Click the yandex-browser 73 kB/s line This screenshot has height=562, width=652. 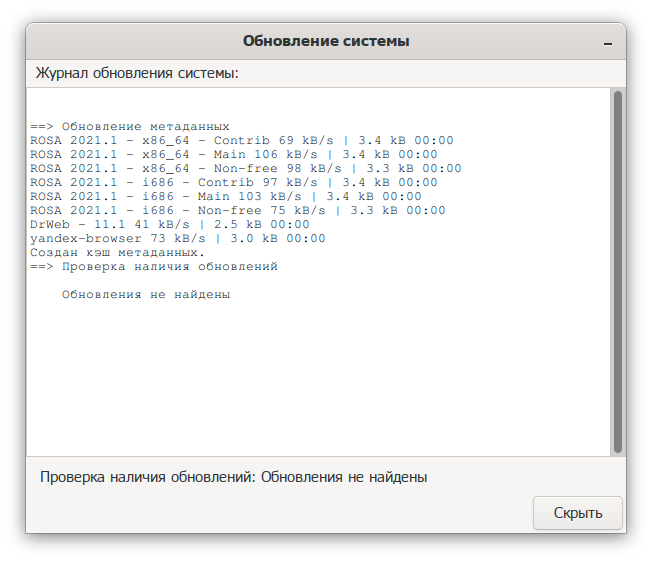(x=178, y=239)
